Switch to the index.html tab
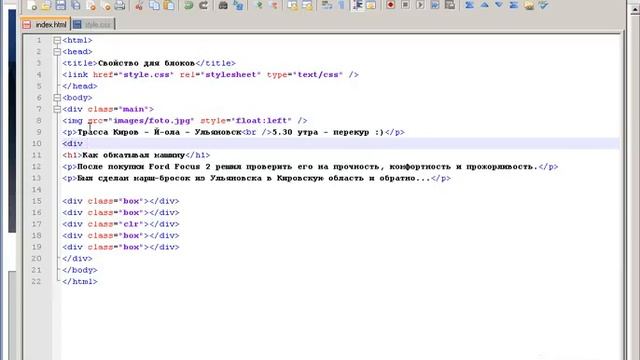640x360 pixels. pyautogui.click(x=45, y=24)
